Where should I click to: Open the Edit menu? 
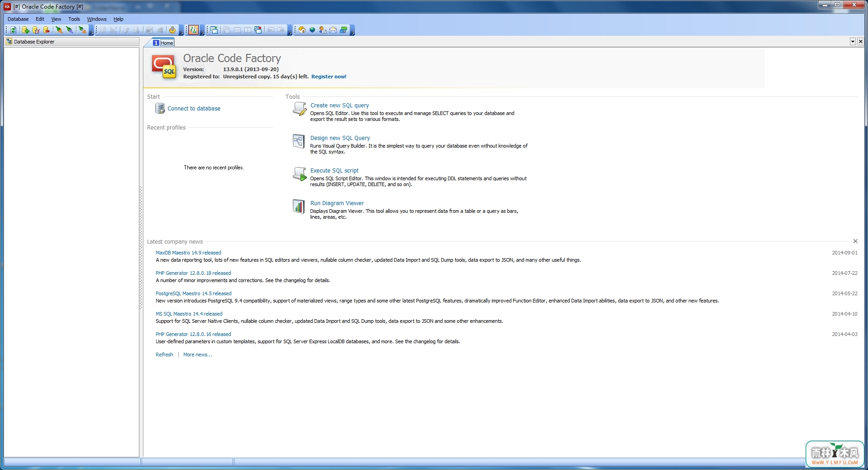tap(40, 19)
